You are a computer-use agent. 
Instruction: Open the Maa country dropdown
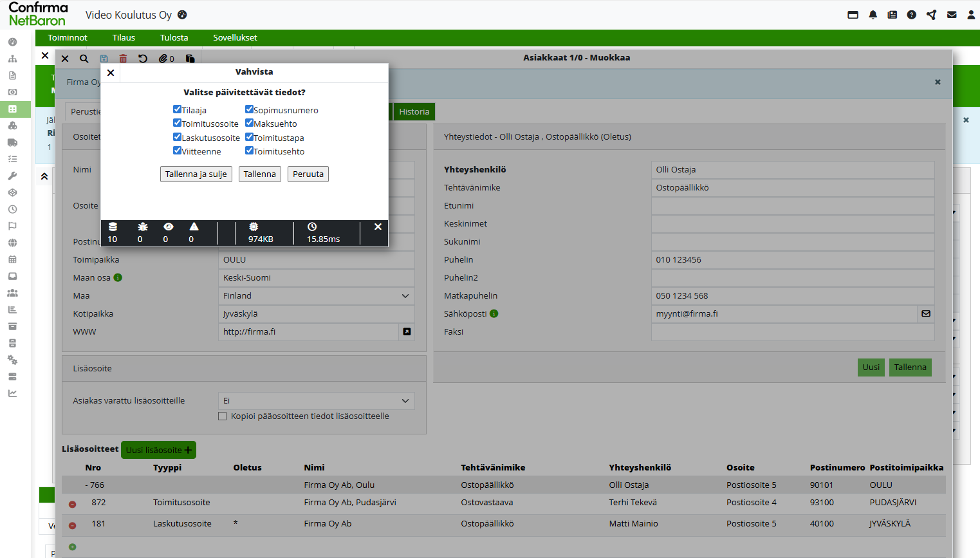point(316,296)
